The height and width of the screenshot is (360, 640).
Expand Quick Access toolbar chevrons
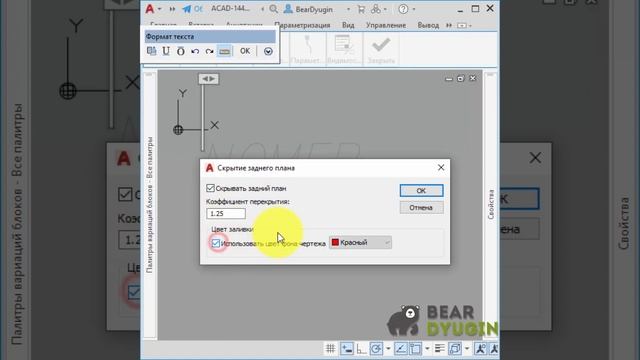coord(172,9)
